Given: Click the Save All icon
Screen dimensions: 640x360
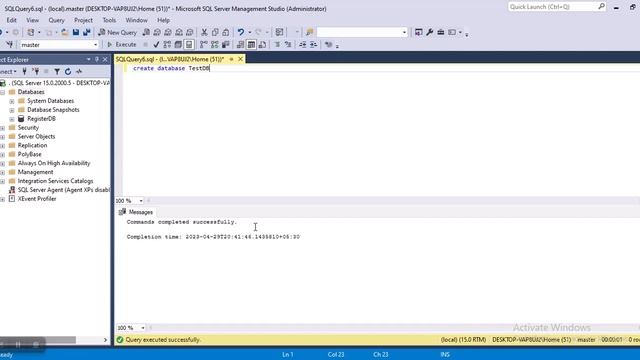Looking at the screenshot, I should 87,32.
